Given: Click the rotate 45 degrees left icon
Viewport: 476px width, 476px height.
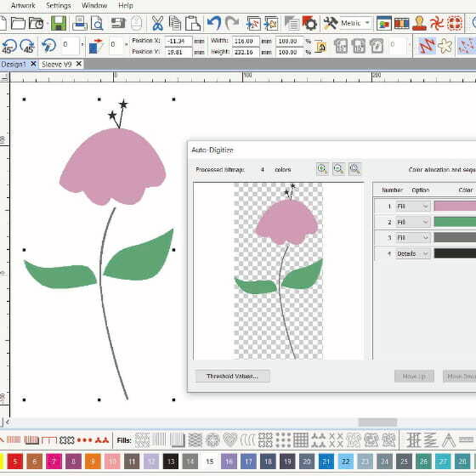Looking at the screenshot, I should click(9, 46).
